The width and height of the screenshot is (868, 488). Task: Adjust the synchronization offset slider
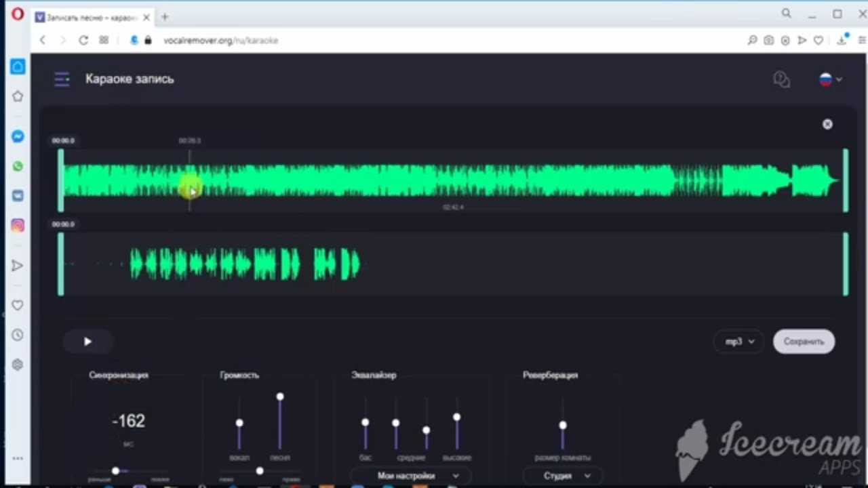[115, 470]
